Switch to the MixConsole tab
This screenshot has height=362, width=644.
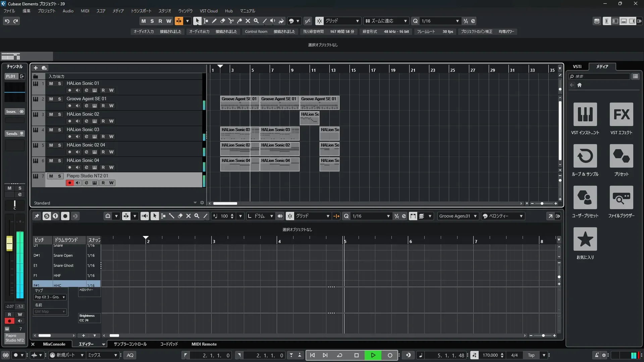(x=54, y=344)
